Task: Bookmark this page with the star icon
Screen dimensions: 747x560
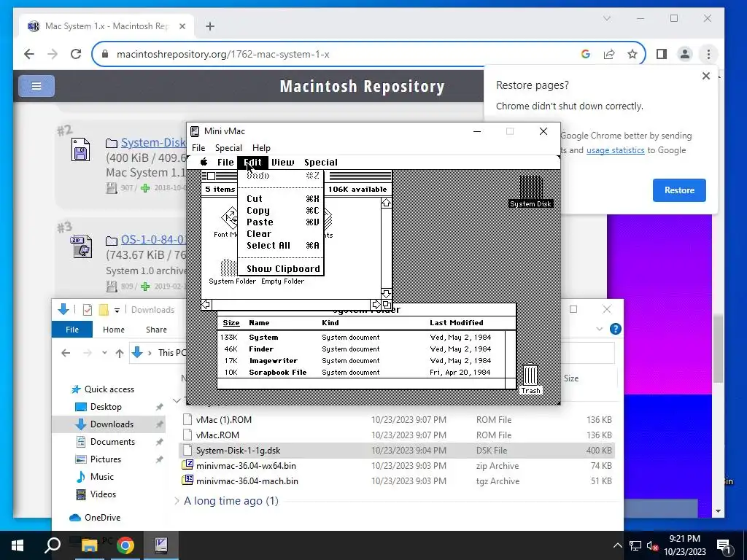Action: tap(632, 54)
